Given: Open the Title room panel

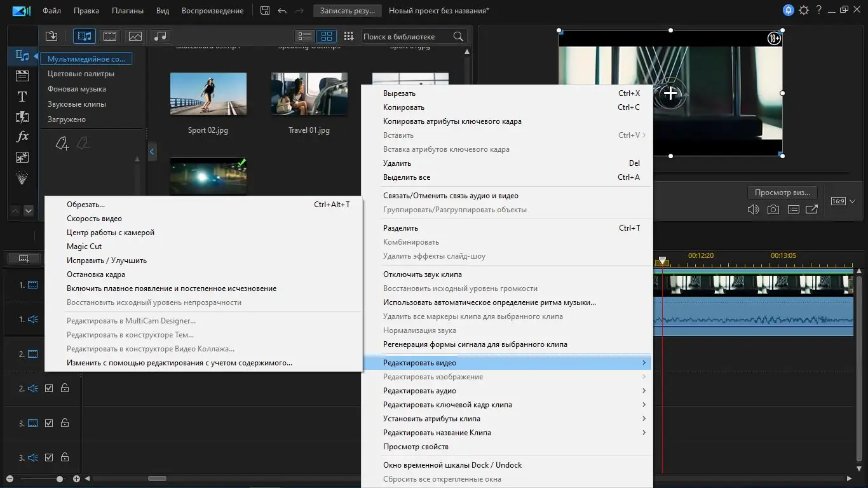Looking at the screenshot, I should pyautogui.click(x=22, y=97).
